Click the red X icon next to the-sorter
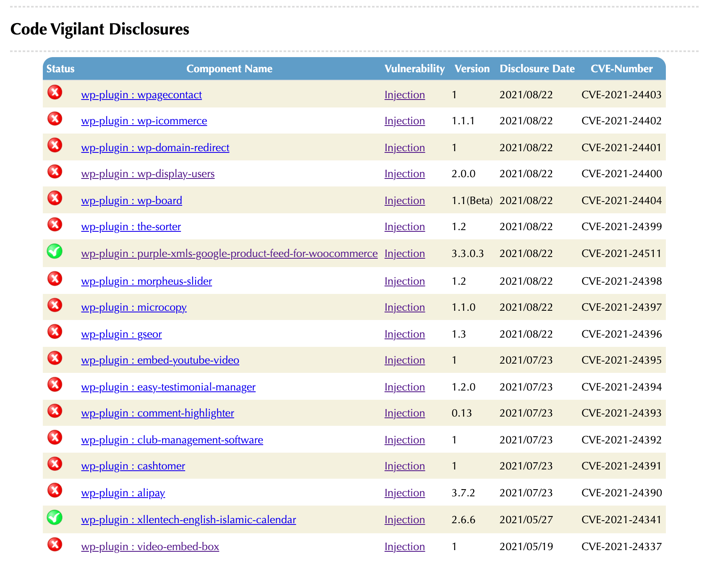The width and height of the screenshot is (728, 561). tap(55, 224)
